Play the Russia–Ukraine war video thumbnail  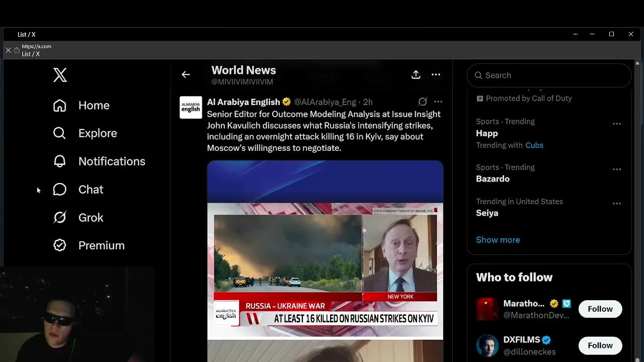[x=325, y=250]
